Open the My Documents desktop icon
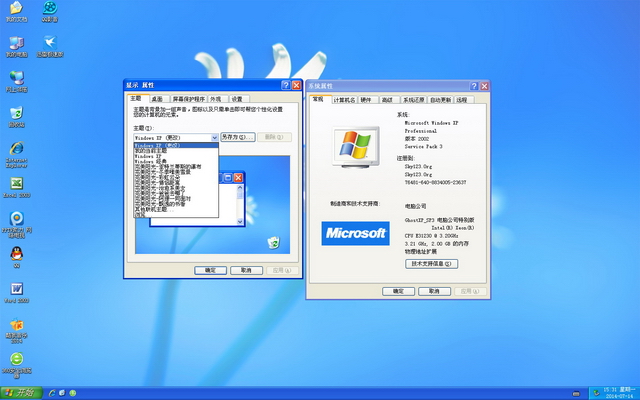This screenshot has width=640, height=400. point(16,11)
